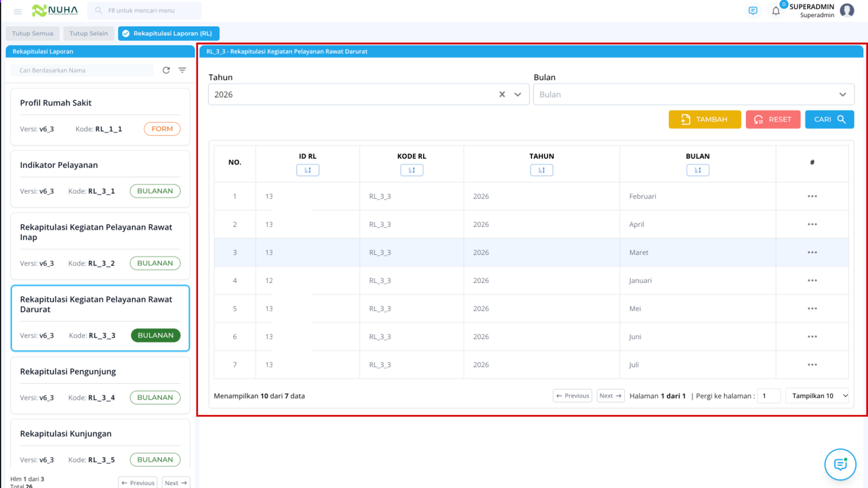Click Previous in the table pagination

click(x=573, y=396)
